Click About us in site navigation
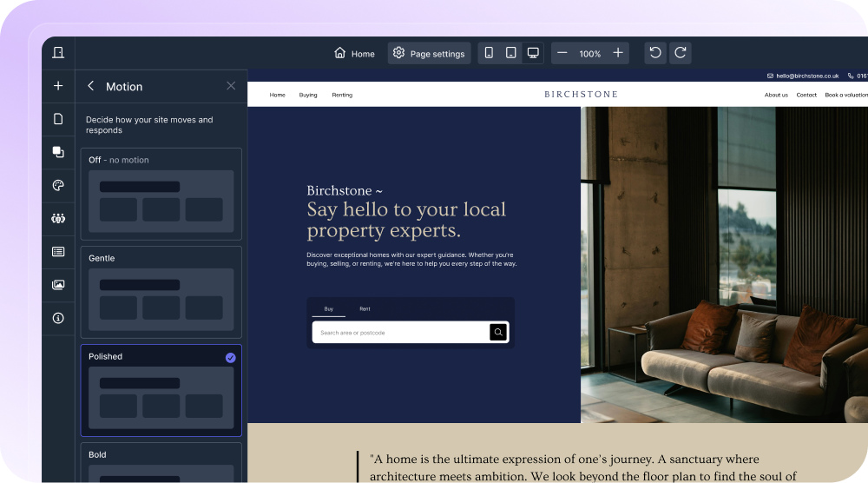 [776, 96]
